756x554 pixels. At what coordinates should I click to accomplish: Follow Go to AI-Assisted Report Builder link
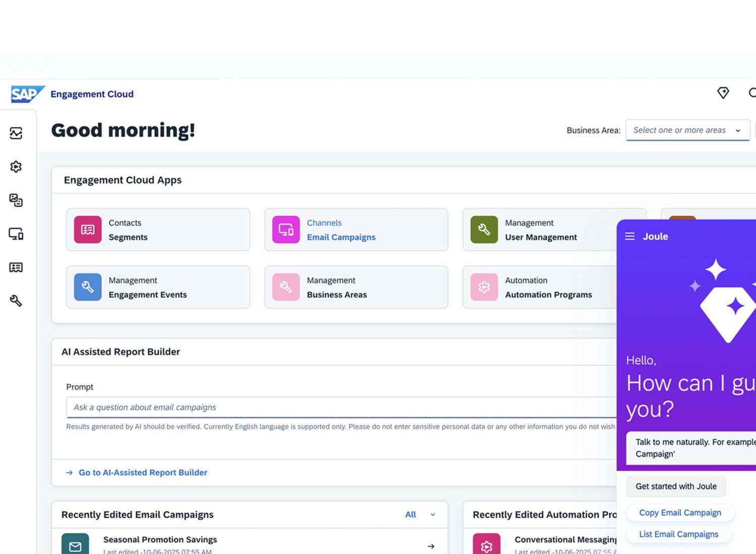tap(143, 472)
